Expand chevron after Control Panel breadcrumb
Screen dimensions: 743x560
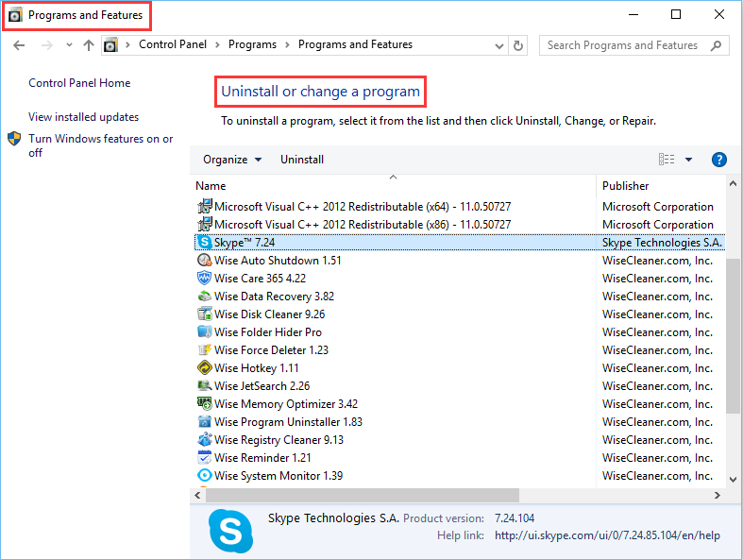tap(217, 45)
